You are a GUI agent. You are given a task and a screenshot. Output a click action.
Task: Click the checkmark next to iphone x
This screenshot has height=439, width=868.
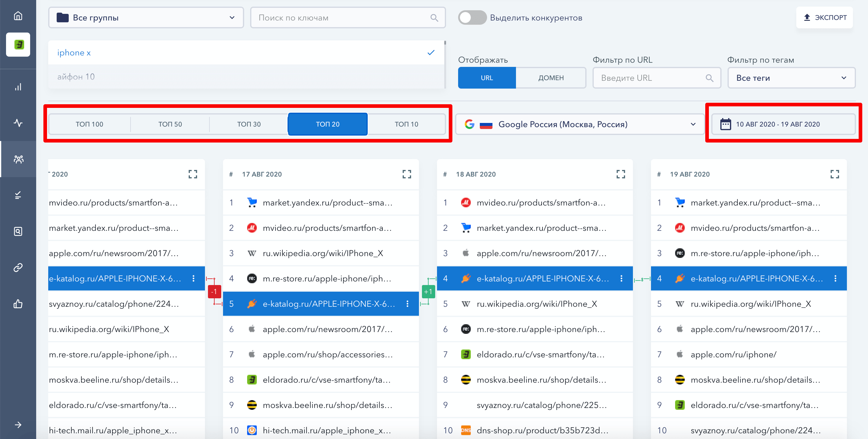click(431, 52)
